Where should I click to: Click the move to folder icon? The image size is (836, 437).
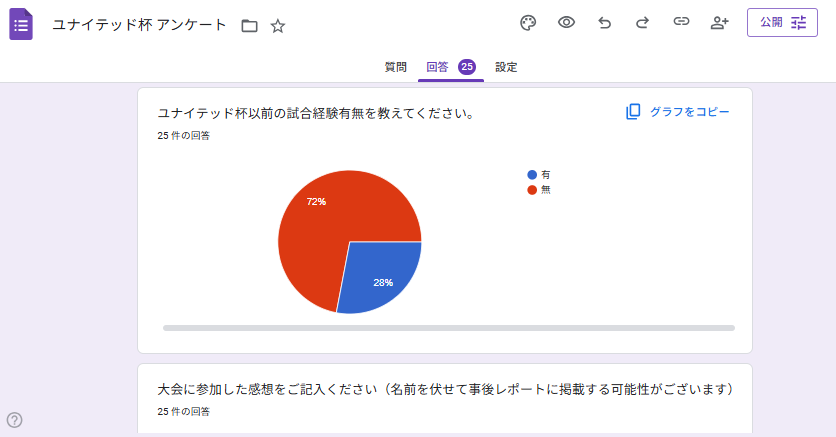(249, 26)
